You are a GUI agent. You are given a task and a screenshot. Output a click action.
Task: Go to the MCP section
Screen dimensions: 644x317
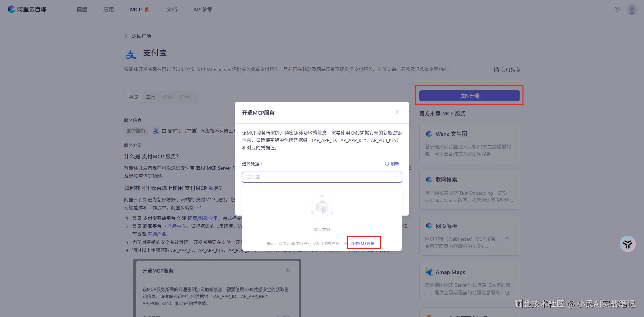click(x=136, y=9)
